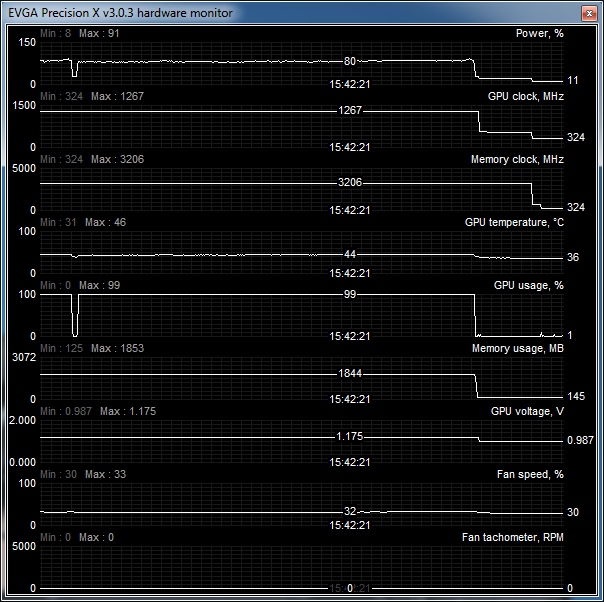Click the 15:42:21 timestamp in Power graph
The width and height of the screenshot is (604, 602).
tap(350, 84)
